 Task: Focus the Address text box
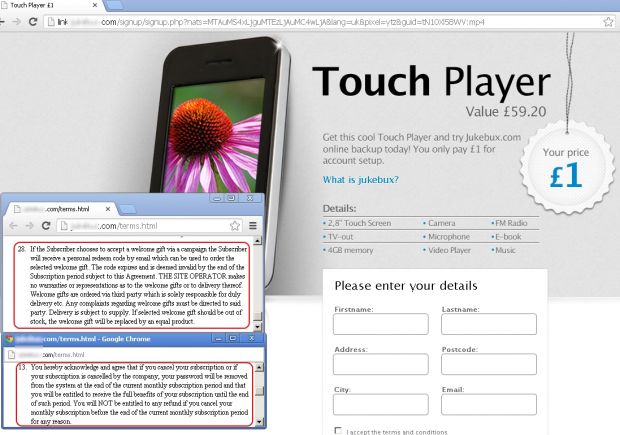[x=380, y=364]
